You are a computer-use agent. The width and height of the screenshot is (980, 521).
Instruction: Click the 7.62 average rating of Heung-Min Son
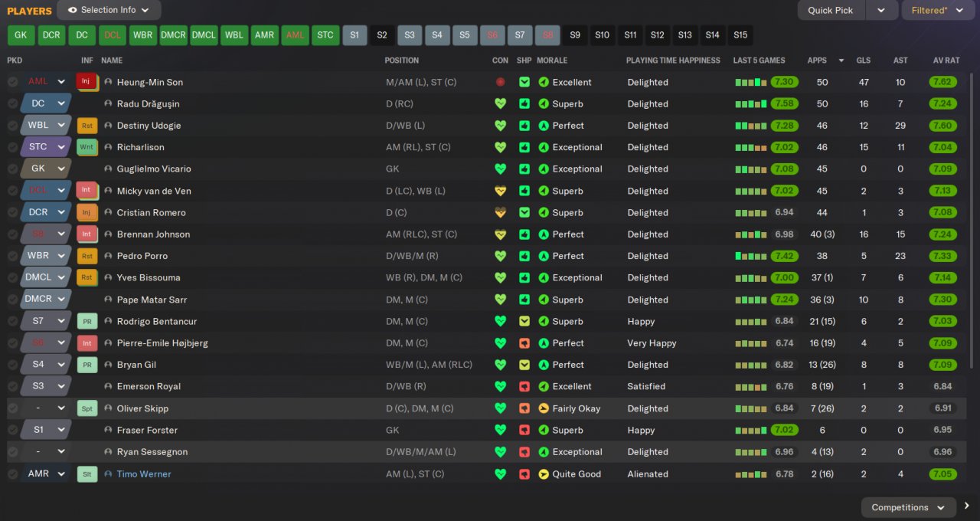[x=942, y=82]
